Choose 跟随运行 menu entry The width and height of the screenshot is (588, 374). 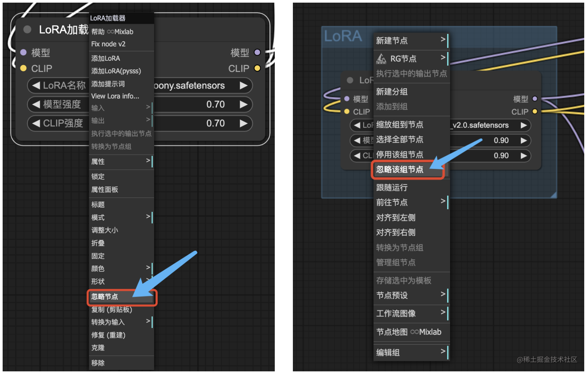click(x=412, y=187)
